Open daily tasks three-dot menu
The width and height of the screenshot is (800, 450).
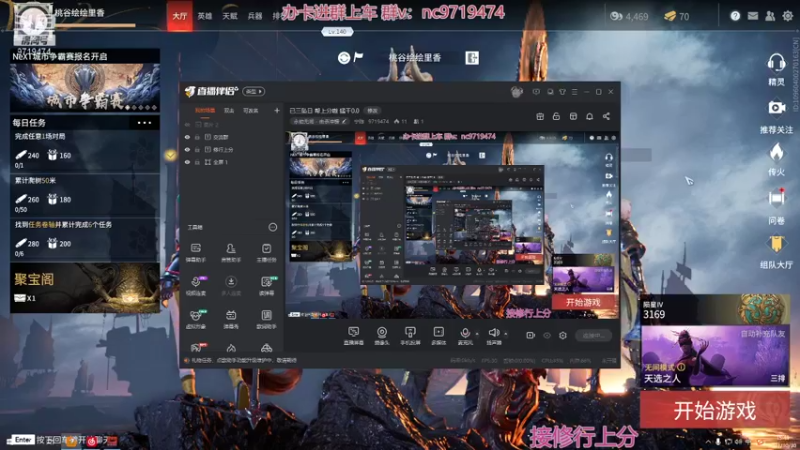144,123
